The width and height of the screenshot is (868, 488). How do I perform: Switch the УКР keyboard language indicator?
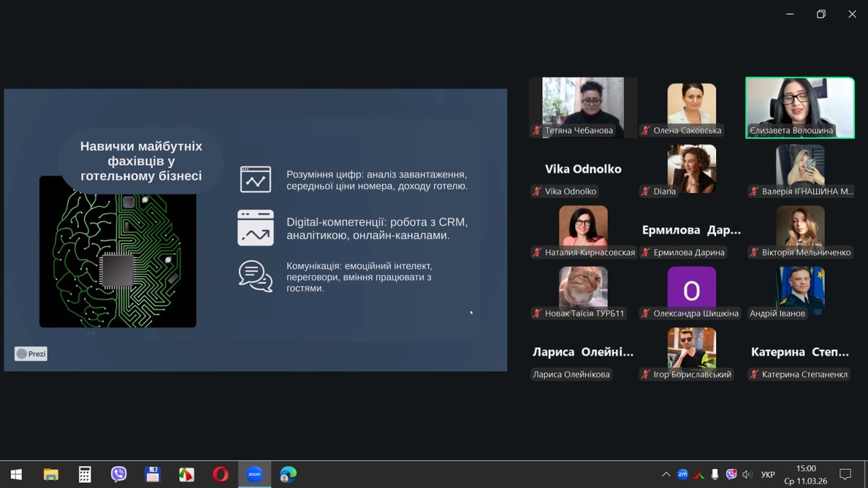click(767, 474)
